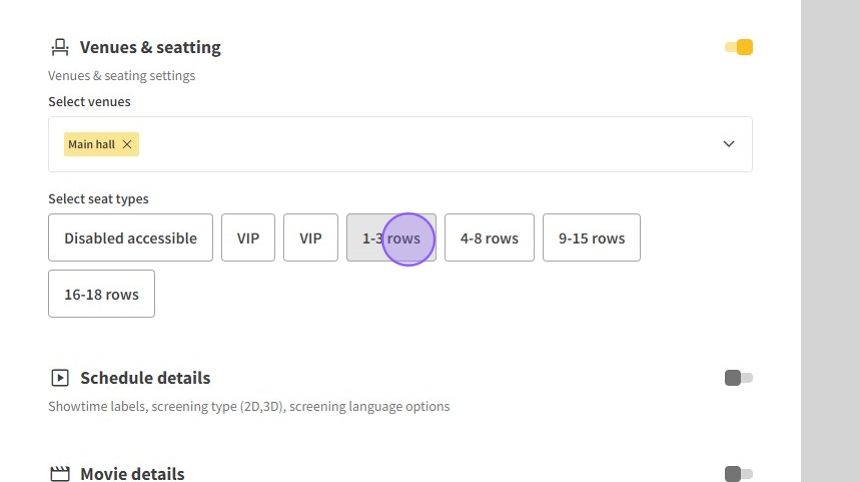This screenshot has height=482, width=860.
Task: Click the play icon beside Schedule details
Action: coord(60,378)
